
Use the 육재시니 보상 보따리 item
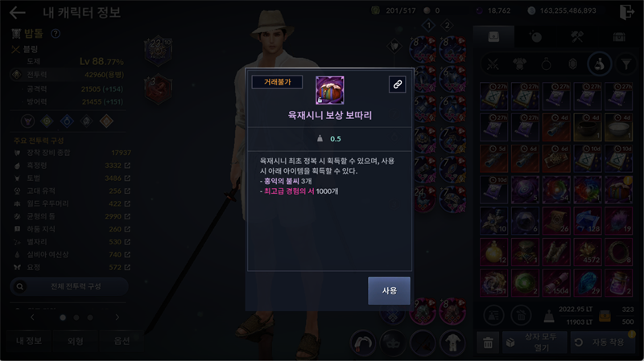(x=389, y=290)
